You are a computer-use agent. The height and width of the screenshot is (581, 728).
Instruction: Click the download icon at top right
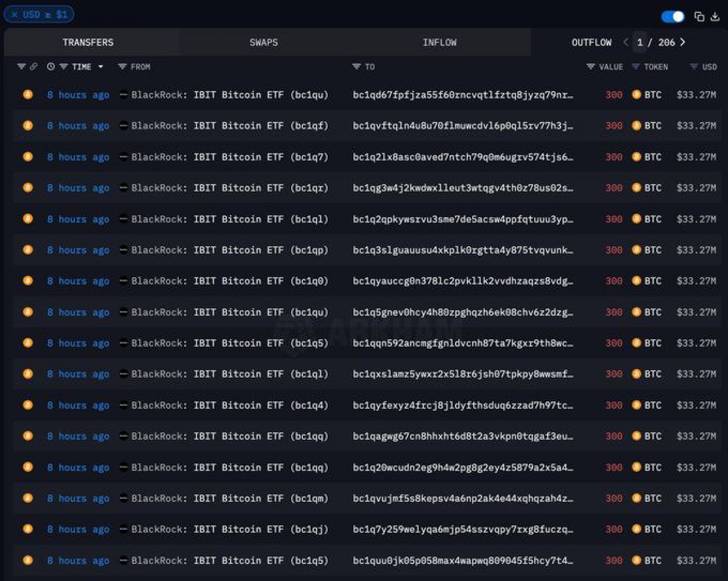pos(715,17)
